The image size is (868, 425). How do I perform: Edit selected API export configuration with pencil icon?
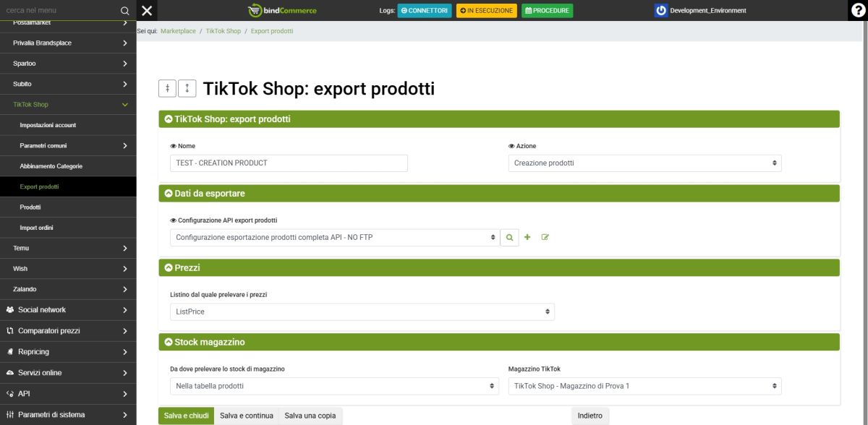(x=545, y=237)
